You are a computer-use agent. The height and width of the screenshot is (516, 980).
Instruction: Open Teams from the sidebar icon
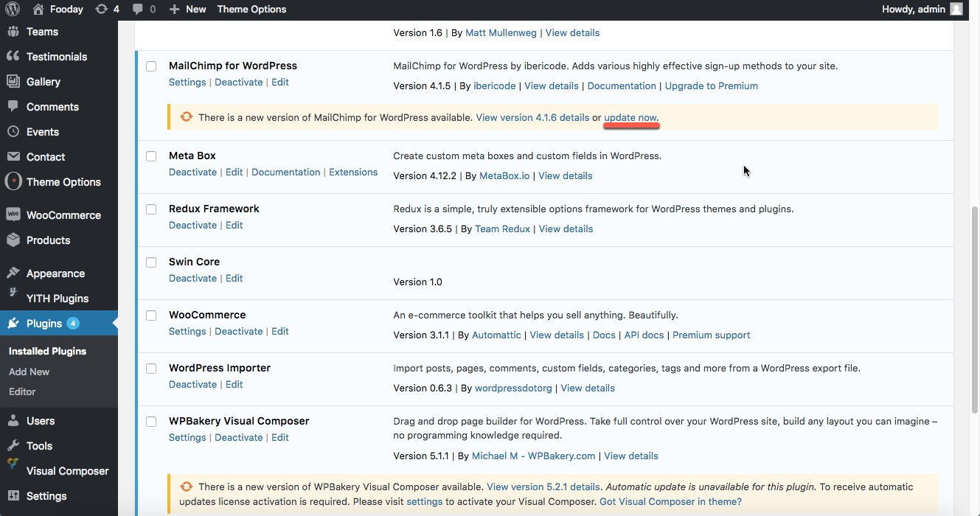13,32
